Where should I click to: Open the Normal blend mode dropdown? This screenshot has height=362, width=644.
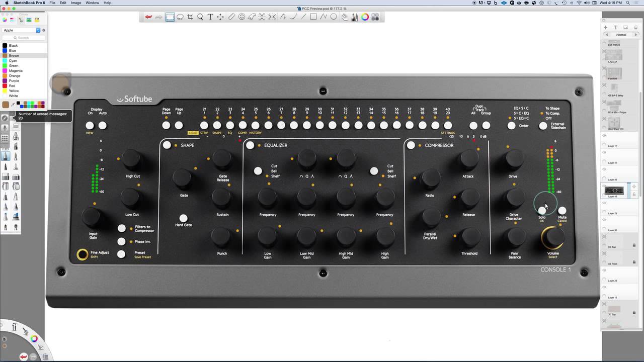coord(621,35)
